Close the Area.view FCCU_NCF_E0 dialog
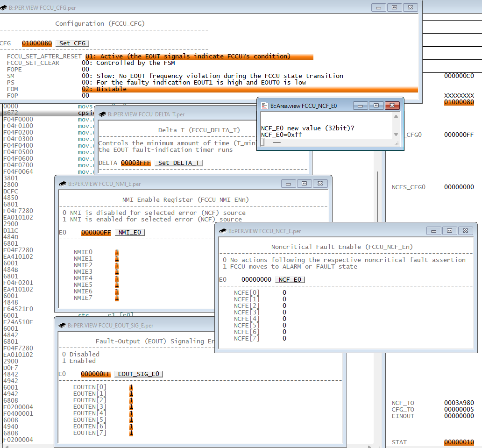Image resolution: width=482 pixels, height=448 pixels. pos(392,106)
